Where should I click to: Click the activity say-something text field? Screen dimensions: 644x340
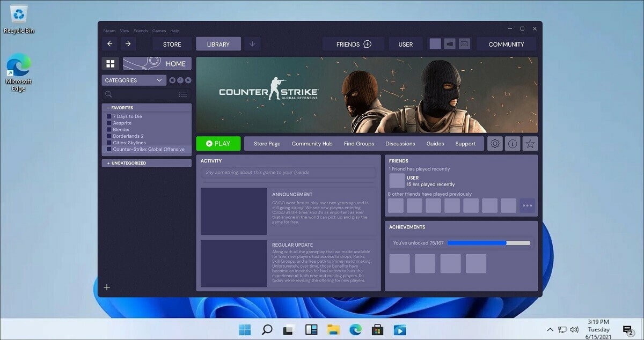click(x=289, y=173)
